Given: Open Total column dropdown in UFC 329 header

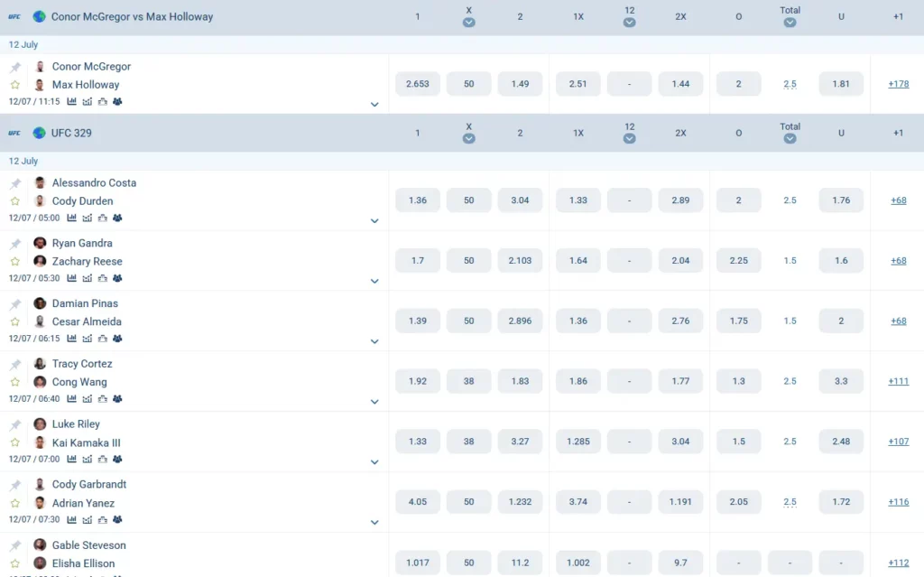Looking at the screenshot, I should [790, 139].
